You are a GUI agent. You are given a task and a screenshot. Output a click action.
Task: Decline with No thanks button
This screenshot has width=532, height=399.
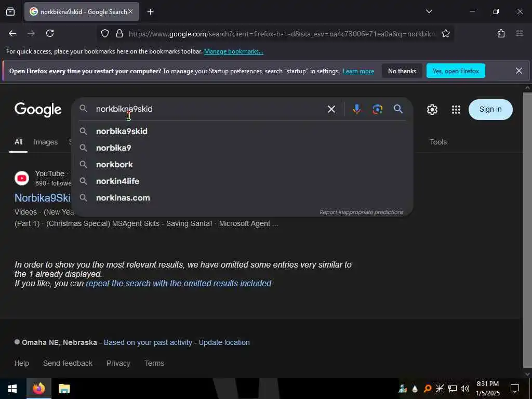tap(402, 71)
